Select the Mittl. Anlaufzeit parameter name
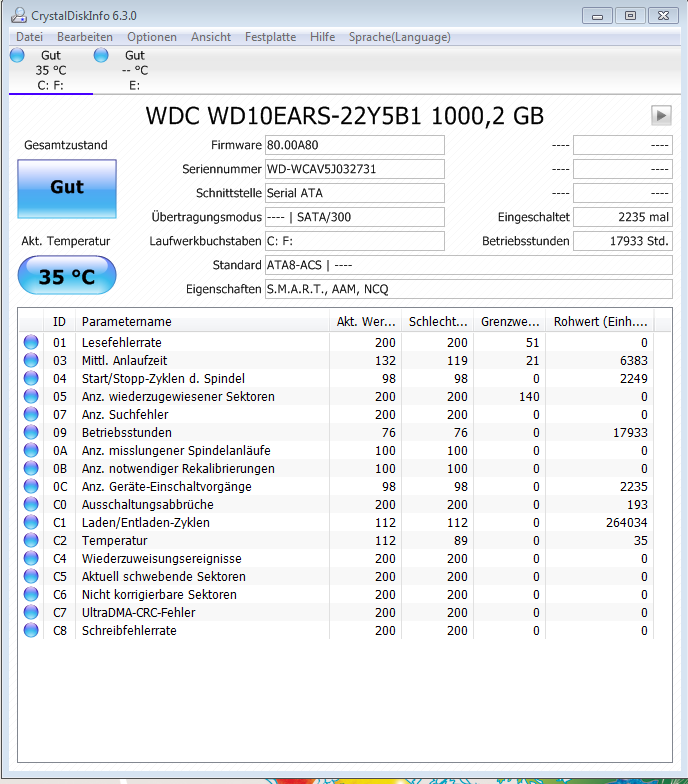 pos(124,360)
